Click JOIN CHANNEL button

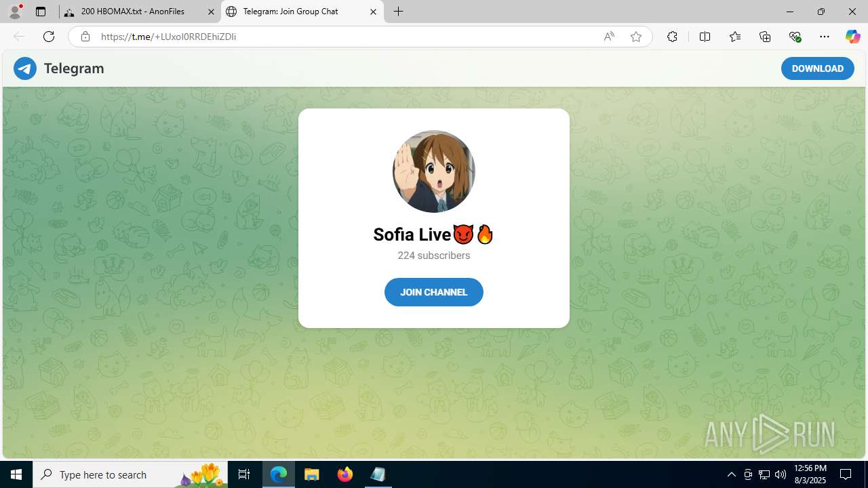coord(434,292)
